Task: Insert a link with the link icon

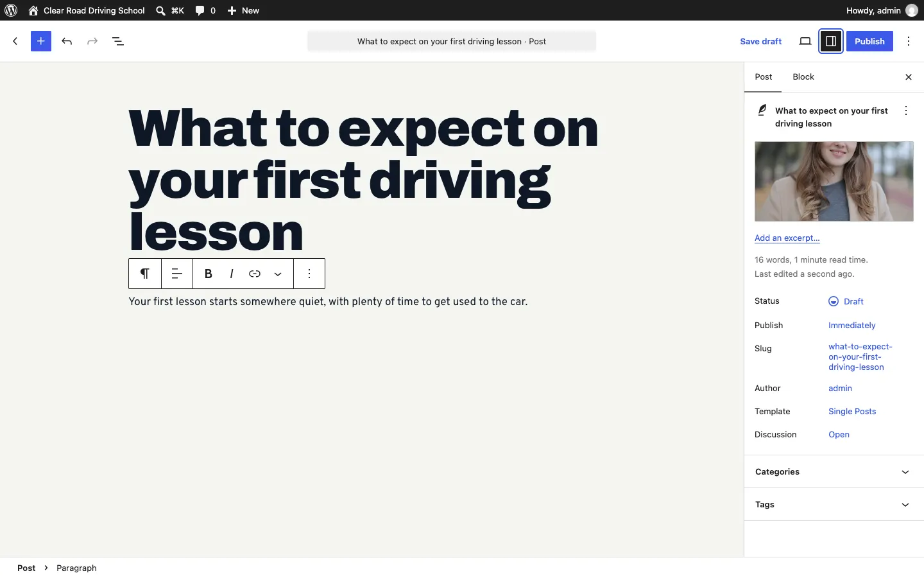Action: click(x=255, y=274)
